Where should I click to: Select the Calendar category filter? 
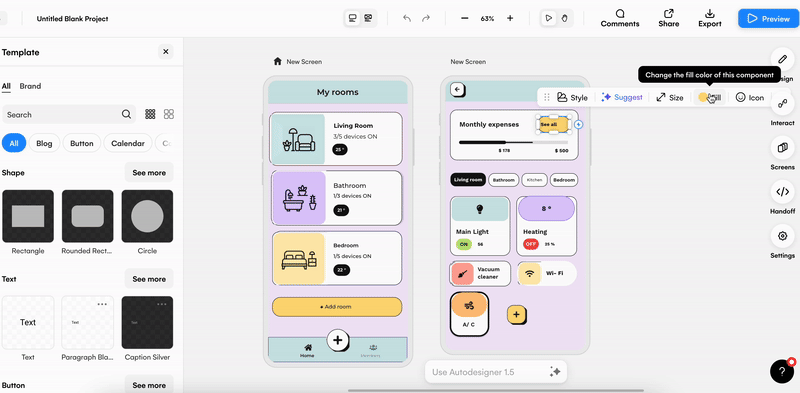coord(128,143)
